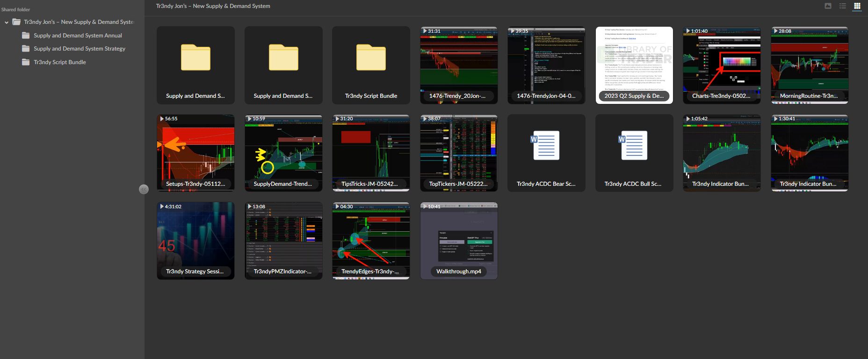
Task: Select Tr3ndy Jon's root folder in sidebar
Action: tap(79, 22)
